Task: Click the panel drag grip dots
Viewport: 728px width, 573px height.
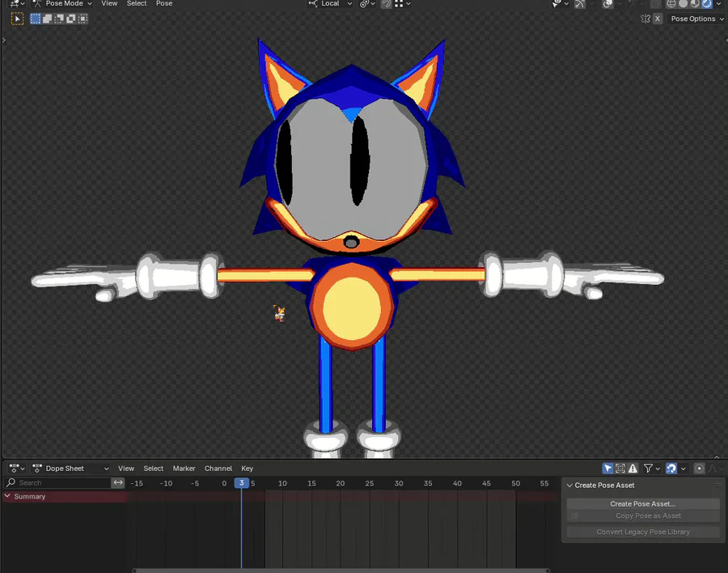Action: (x=717, y=485)
